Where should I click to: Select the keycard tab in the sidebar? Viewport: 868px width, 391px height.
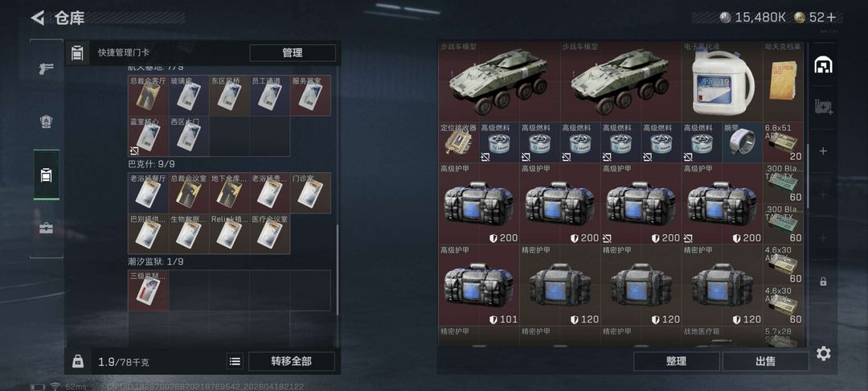(x=46, y=175)
